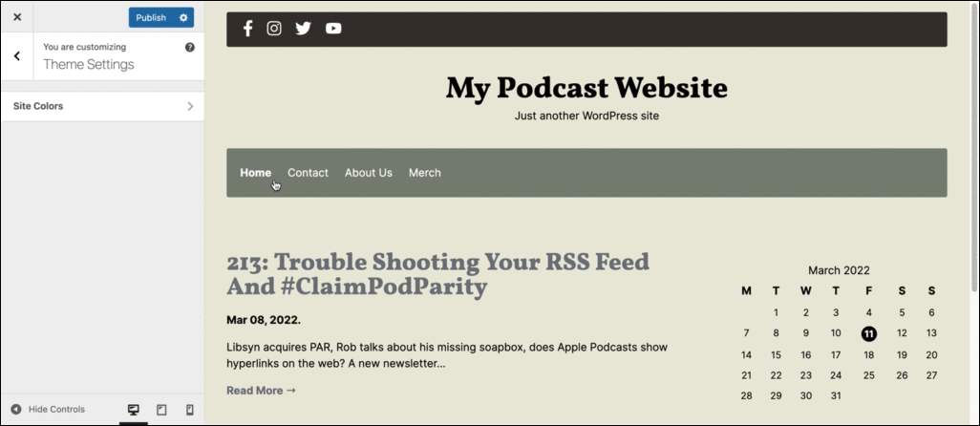Open the Twitter social icon link
Screen dimensions: 980x426
point(303,29)
